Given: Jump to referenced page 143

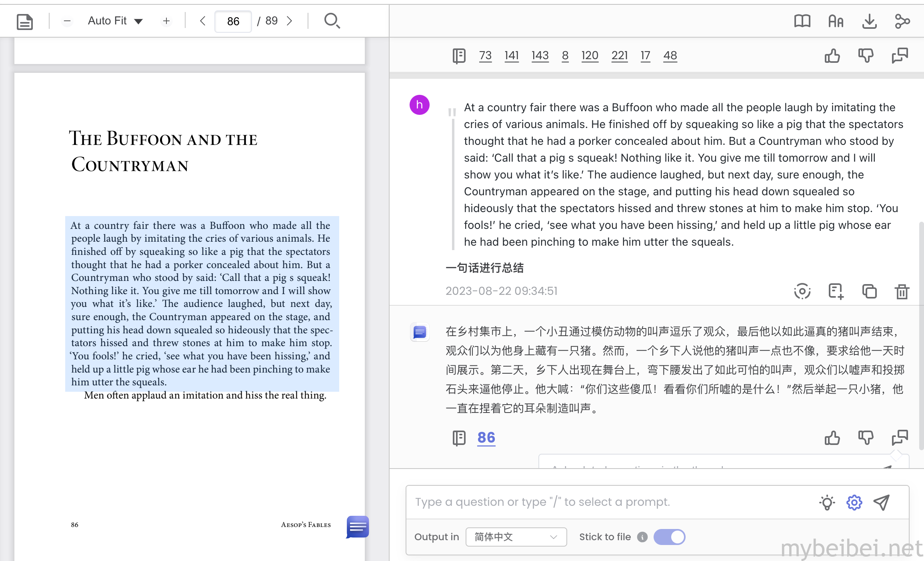Looking at the screenshot, I should click(x=540, y=55).
